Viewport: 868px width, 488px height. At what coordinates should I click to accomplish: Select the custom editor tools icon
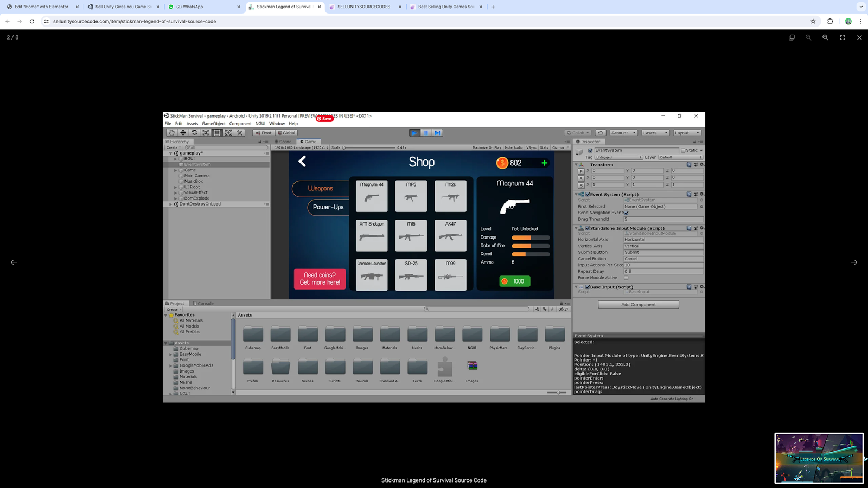[240, 133]
